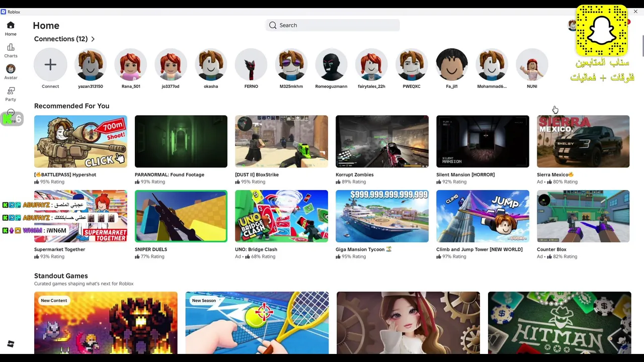Click the search magnifier icon
644x362 pixels.
[x=273, y=25]
